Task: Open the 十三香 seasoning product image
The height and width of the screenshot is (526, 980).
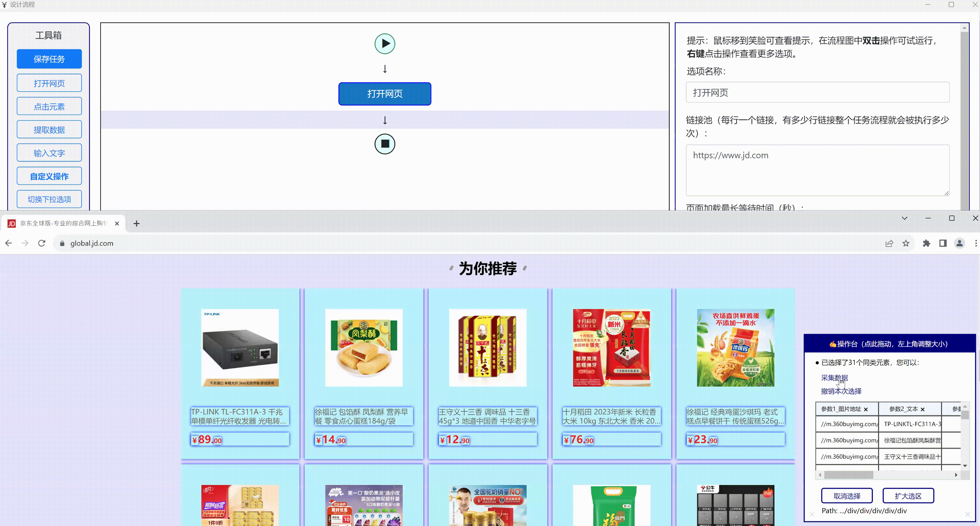Action: (488, 347)
